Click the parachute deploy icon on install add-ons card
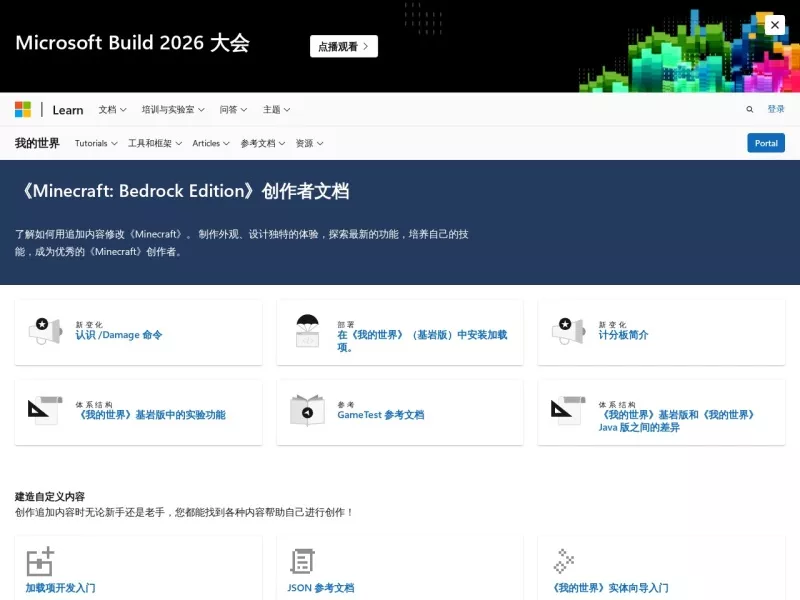The image size is (800, 600). pyautogui.click(x=308, y=331)
